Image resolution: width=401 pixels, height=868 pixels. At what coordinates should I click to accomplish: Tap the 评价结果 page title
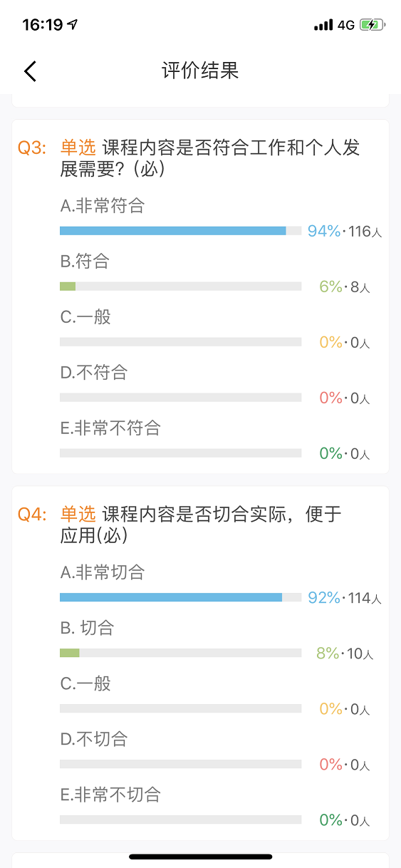(x=200, y=71)
